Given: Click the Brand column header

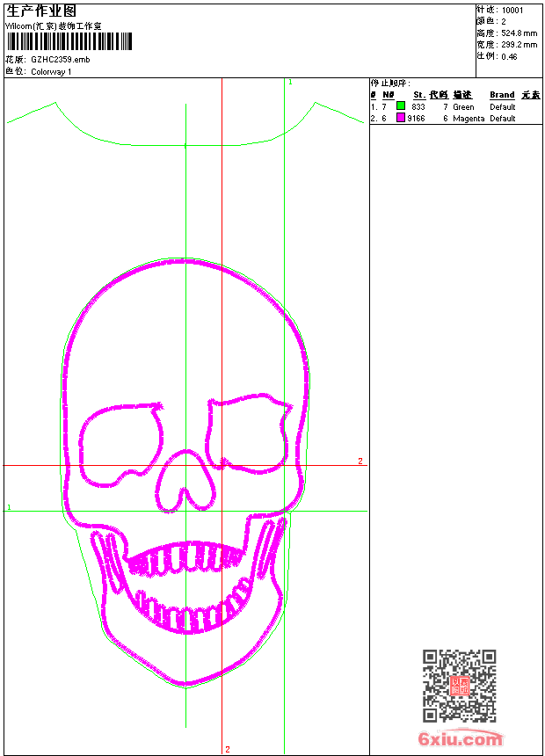Looking at the screenshot, I should pos(502,95).
